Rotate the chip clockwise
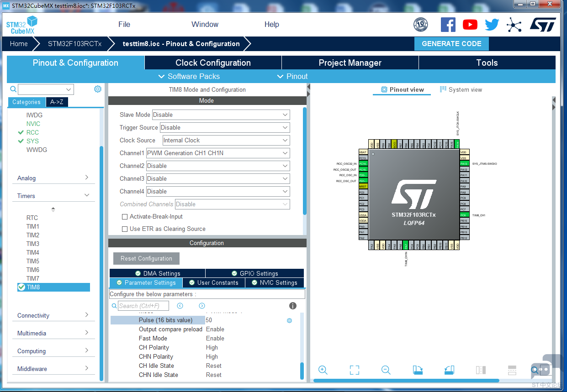The height and width of the screenshot is (392, 567). coord(418,370)
